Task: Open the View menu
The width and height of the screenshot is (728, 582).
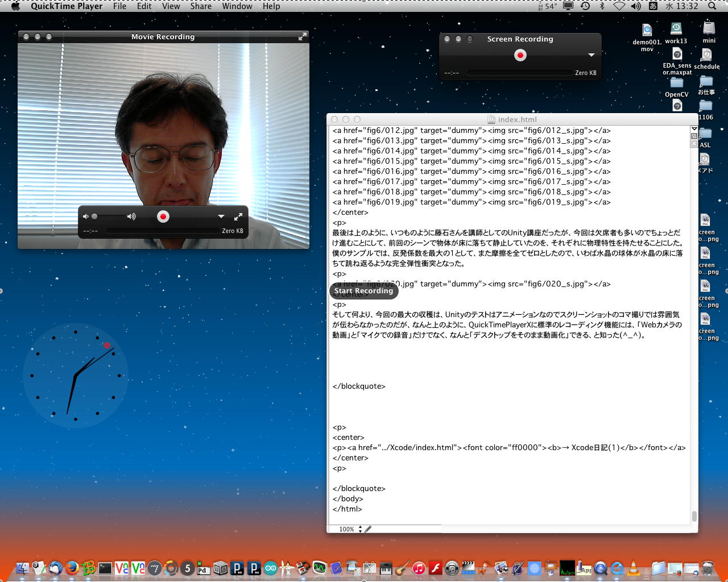Action: click(171, 6)
